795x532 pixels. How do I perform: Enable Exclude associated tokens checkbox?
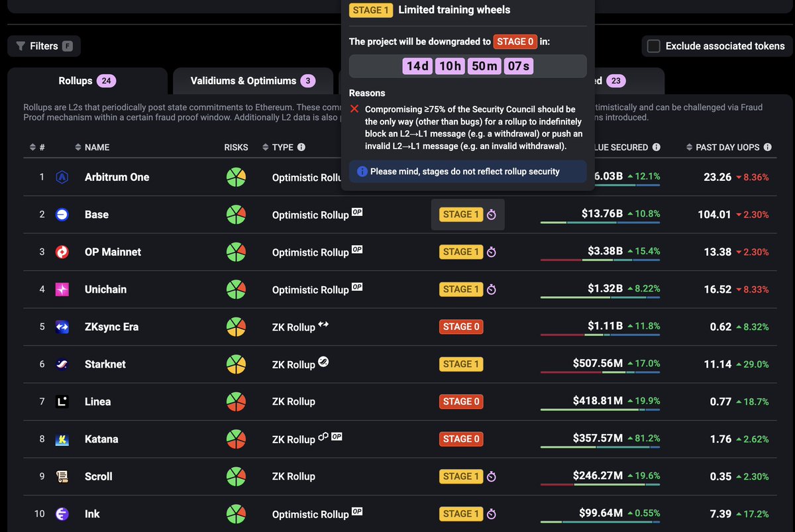[654, 46]
